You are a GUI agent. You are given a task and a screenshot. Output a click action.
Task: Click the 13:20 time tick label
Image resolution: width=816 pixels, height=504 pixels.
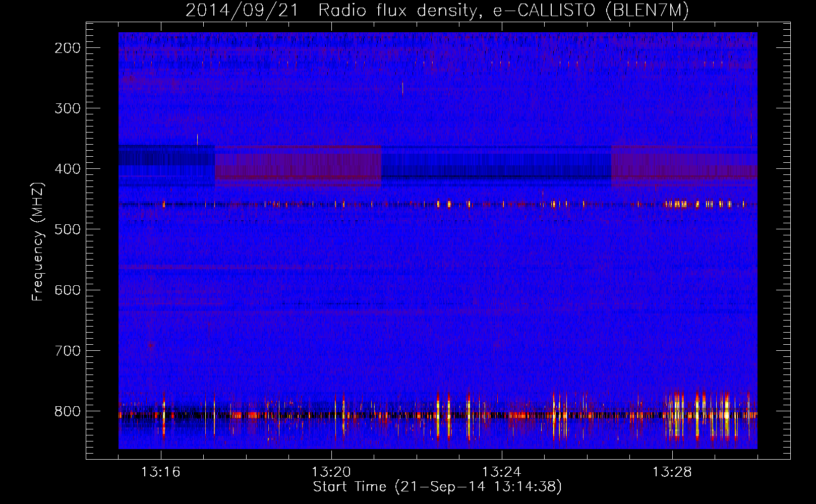pos(331,472)
